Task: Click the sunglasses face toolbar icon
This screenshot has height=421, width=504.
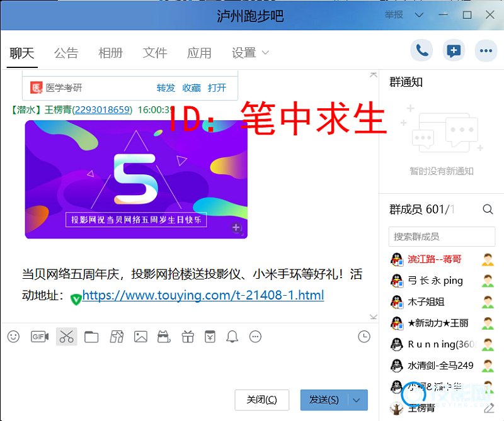Action: click(164, 337)
